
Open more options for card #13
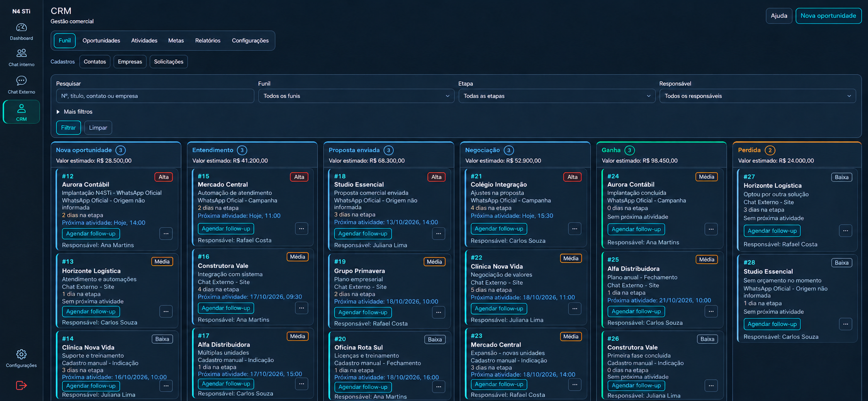pyautogui.click(x=166, y=312)
